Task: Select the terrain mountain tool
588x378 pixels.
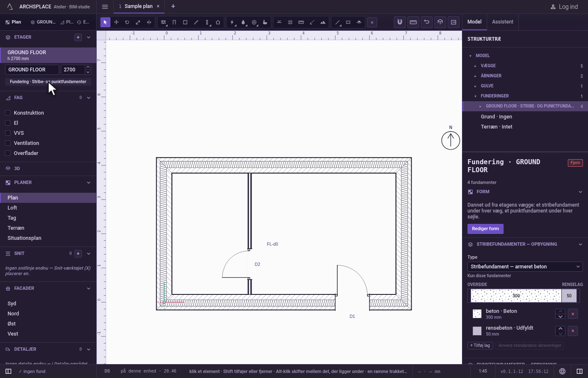Action: tap(323, 22)
